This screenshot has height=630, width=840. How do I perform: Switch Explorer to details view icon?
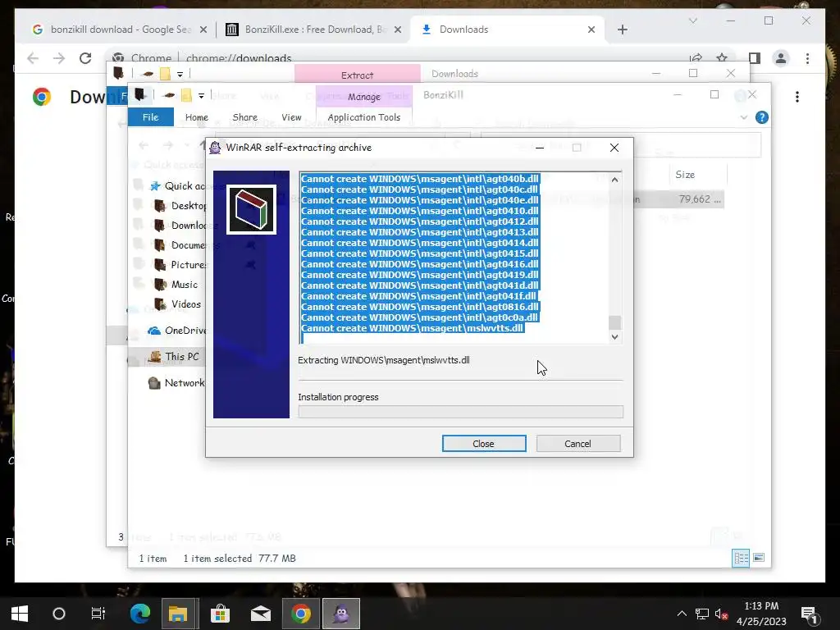741,558
